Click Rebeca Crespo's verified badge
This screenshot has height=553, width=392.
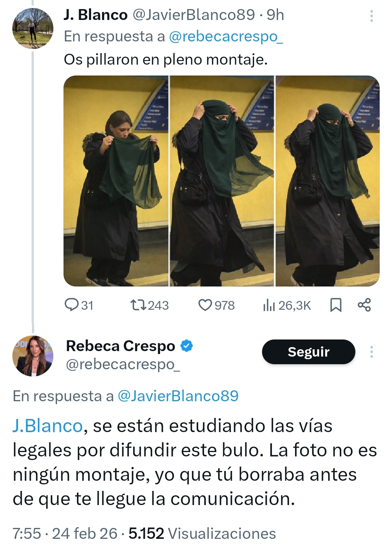187,346
